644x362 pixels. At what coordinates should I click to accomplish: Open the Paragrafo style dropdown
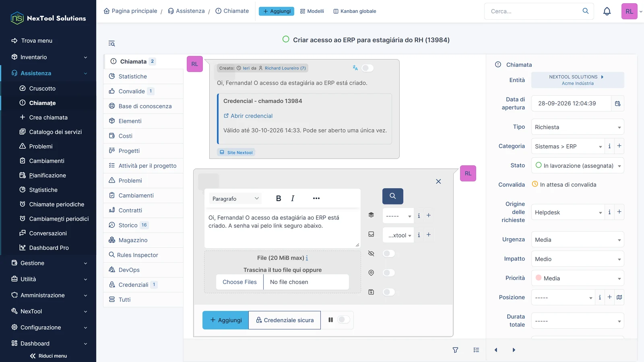click(x=235, y=199)
